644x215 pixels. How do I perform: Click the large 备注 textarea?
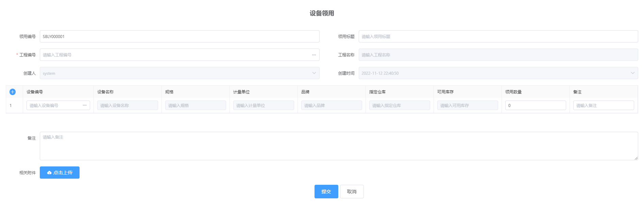click(x=338, y=146)
